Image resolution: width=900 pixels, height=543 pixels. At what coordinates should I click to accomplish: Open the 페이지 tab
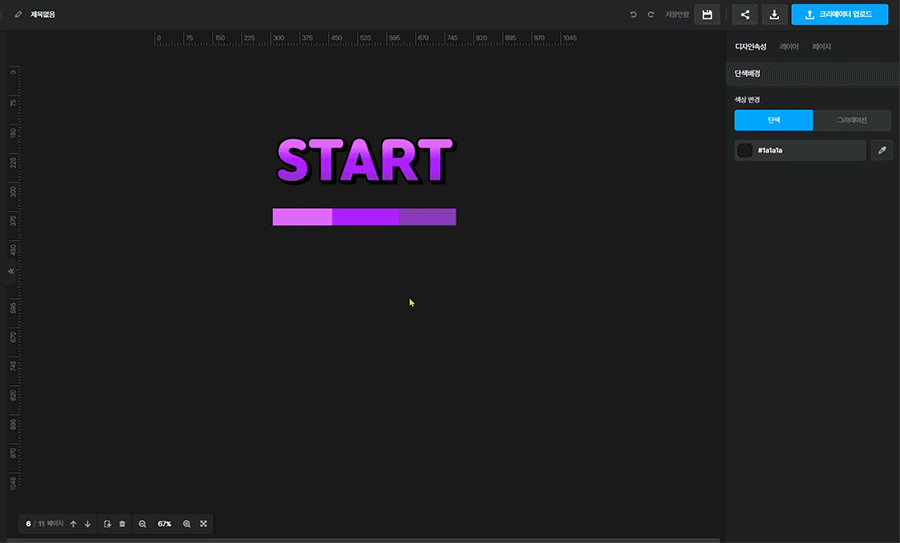[x=821, y=47]
